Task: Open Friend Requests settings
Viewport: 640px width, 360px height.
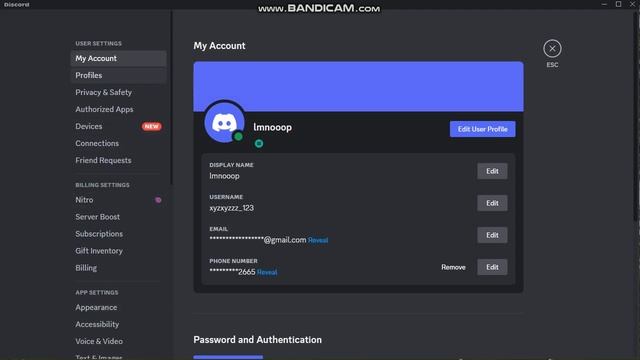Action: pos(118,160)
